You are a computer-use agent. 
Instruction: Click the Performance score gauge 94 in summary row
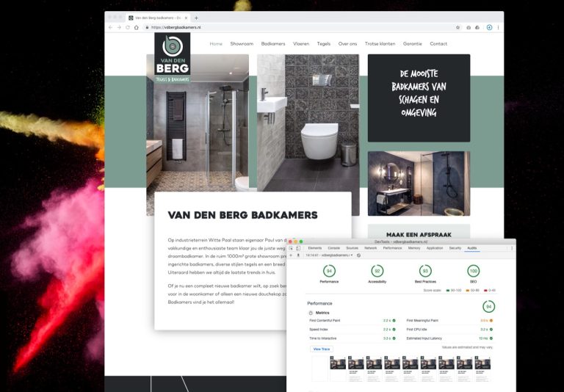coord(329,271)
